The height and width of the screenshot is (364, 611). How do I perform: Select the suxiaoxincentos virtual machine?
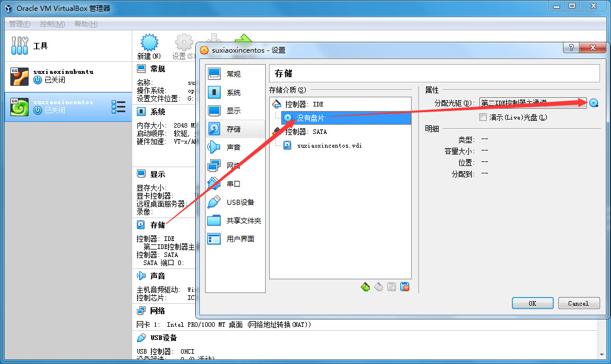click(x=68, y=106)
